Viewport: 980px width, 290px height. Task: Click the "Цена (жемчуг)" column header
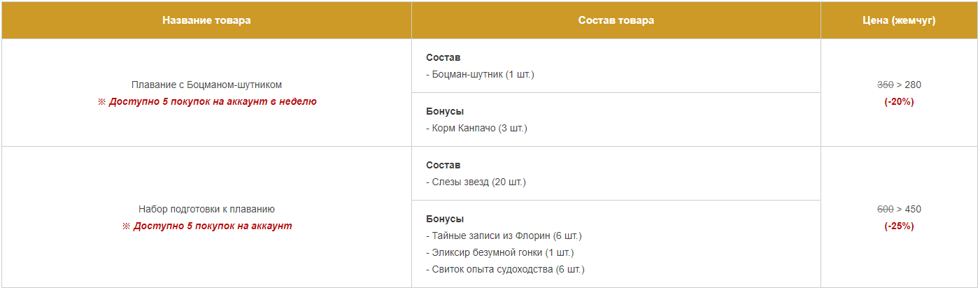[x=899, y=20]
